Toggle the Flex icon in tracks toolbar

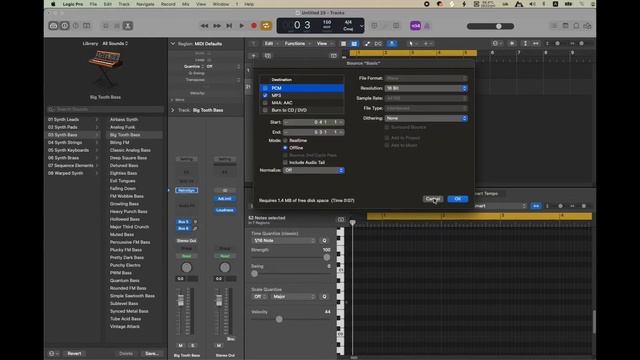click(x=378, y=44)
